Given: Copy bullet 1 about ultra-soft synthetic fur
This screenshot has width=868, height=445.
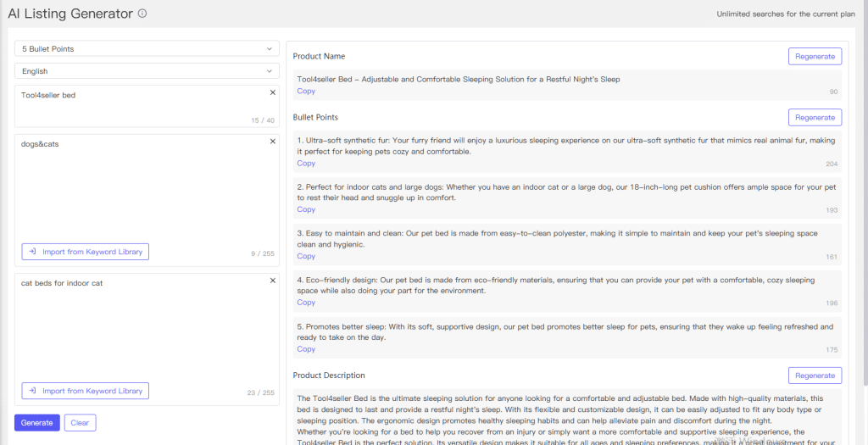Looking at the screenshot, I should click(x=306, y=164).
